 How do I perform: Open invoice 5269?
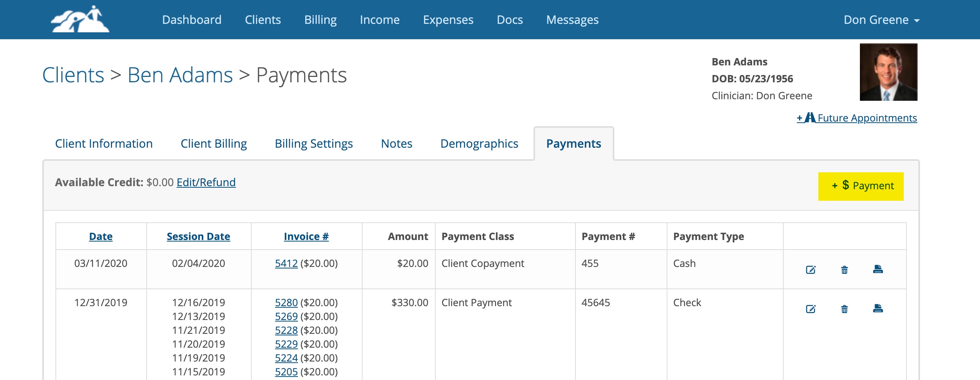(x=286, y=317)
